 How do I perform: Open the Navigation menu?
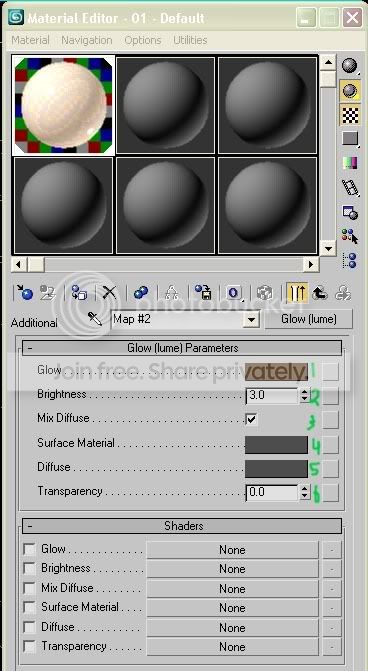coord(87,40)
